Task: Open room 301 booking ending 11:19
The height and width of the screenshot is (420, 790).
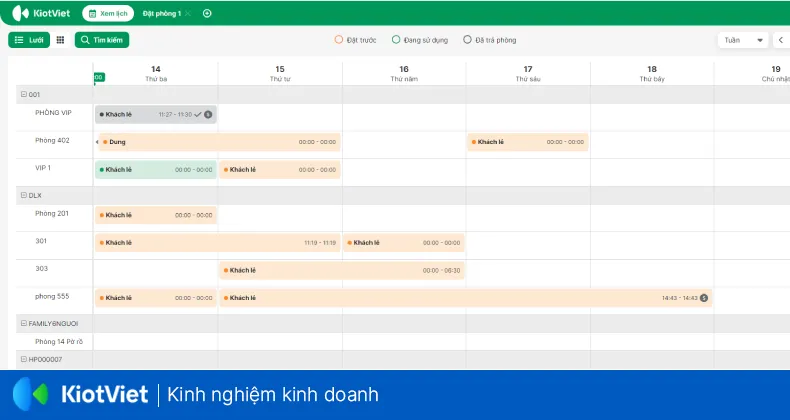Action: (218, 243)
